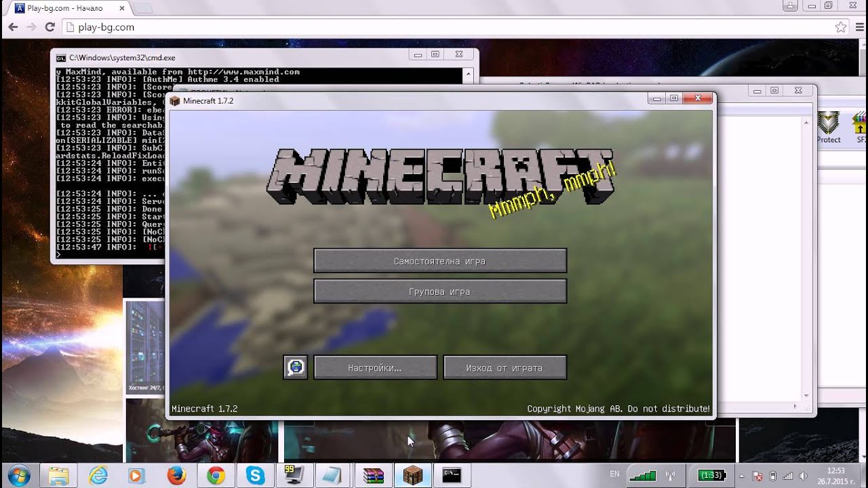This screenshot has height=488, width=868.
Task: Open Minecraft language selection globe icon
Action: coord(296,367)
